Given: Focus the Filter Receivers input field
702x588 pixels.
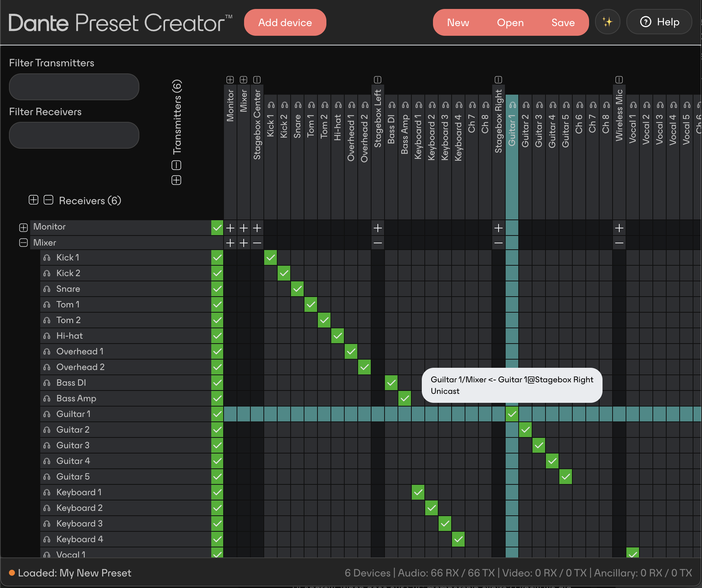Looking at the screenshot, I should pyautogui.click(x=74, y=135).
